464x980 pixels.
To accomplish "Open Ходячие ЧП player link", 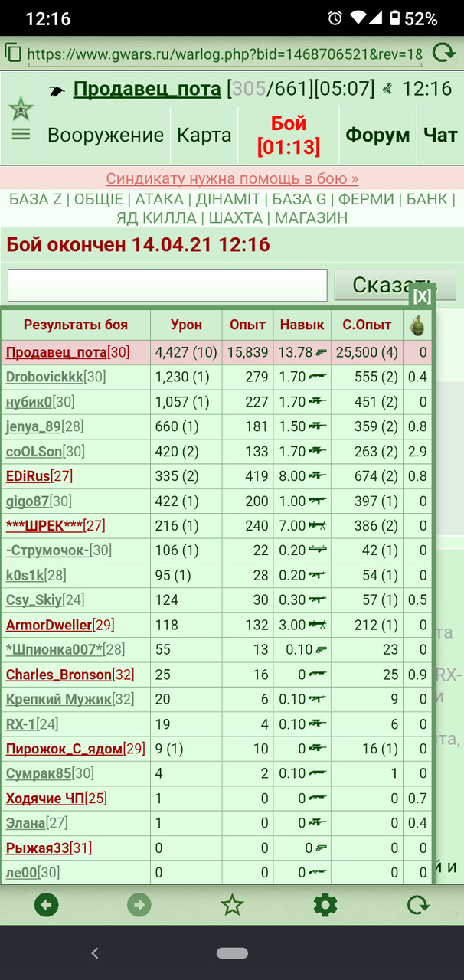I will [x=45, y=799].
